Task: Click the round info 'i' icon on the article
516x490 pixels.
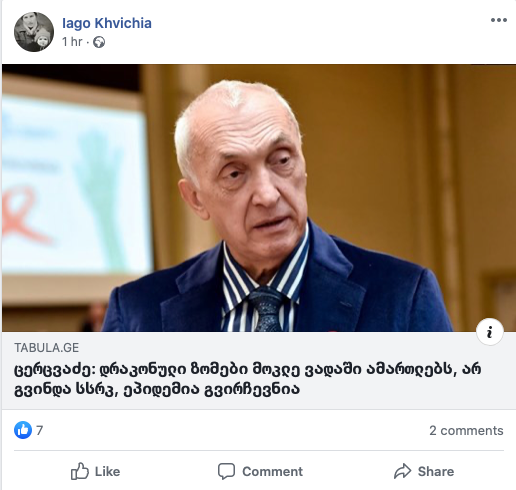Action: 490,332
